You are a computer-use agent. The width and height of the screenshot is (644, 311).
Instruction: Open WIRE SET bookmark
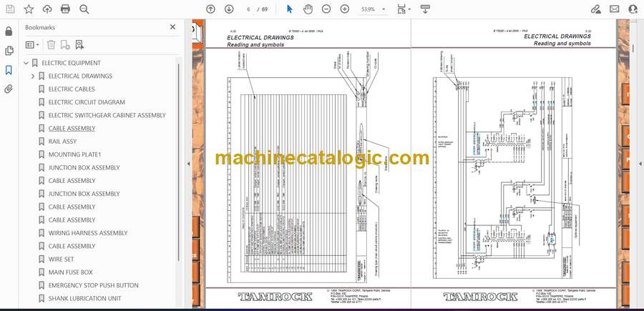tap(62, 260)
